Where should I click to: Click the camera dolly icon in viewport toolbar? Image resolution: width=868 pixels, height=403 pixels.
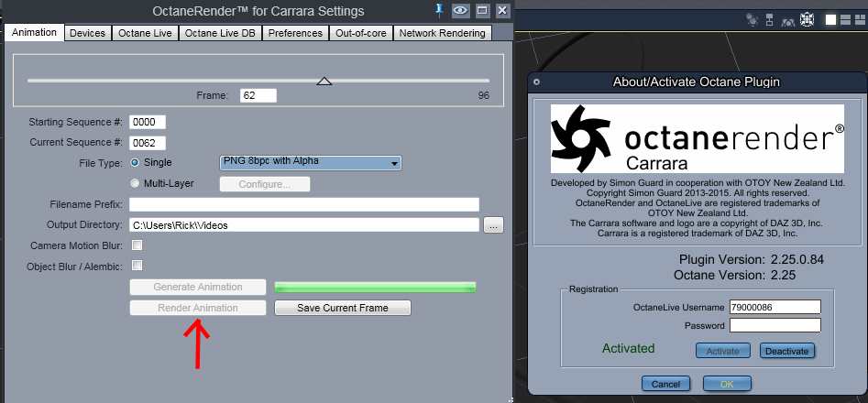[x=788, y=20]
